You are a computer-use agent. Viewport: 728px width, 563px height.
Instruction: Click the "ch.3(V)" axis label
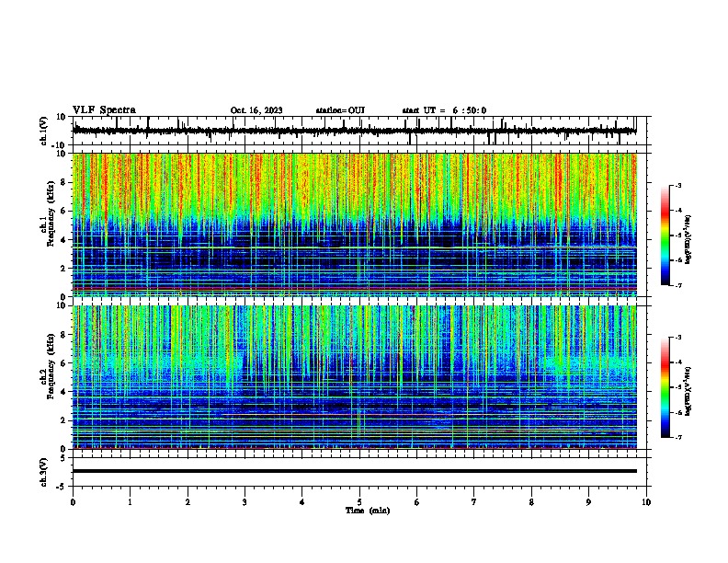click(43, 472)
